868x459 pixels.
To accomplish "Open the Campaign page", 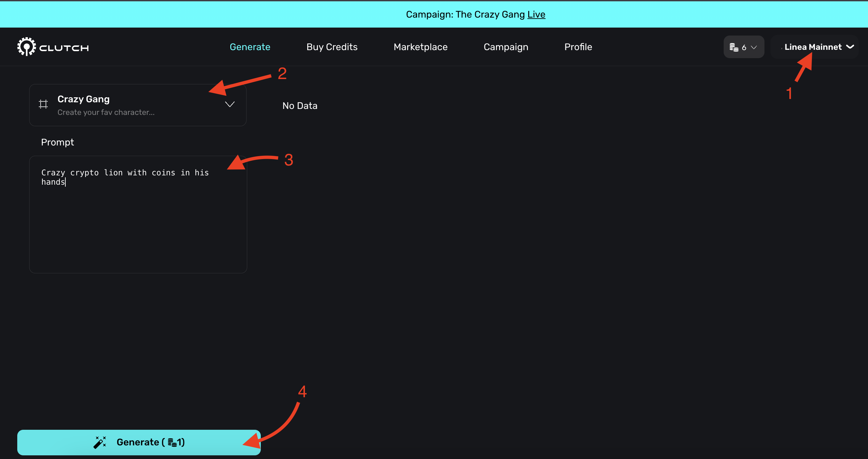I will pos(505,47).
